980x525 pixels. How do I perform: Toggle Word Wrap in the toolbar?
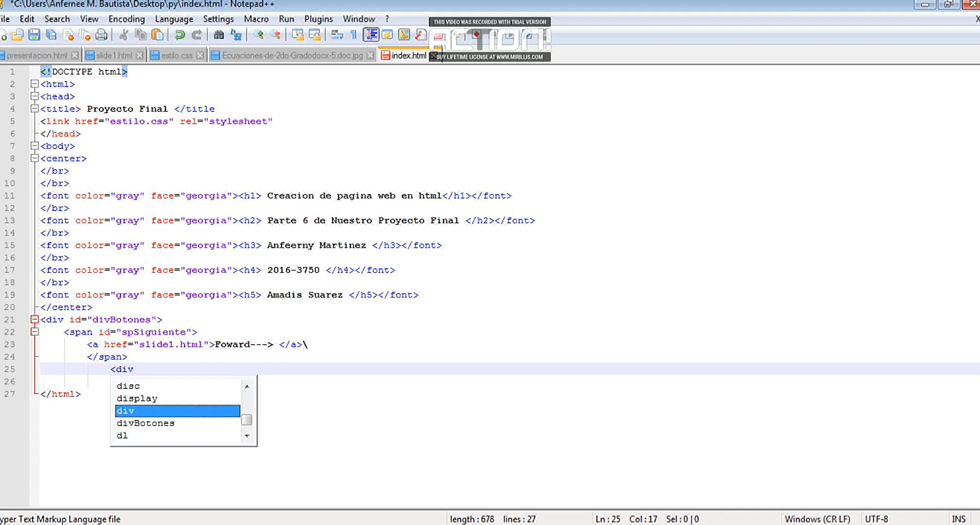coord(337,35)
